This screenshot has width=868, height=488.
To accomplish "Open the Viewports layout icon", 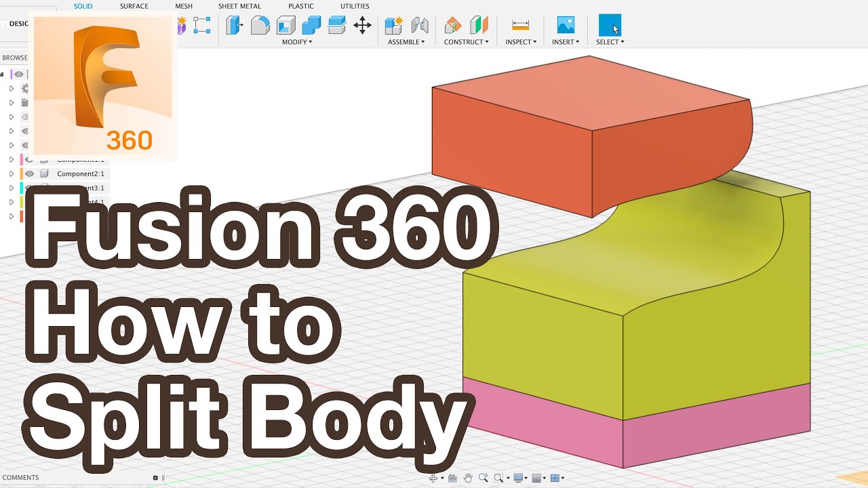I will pos(555,478).
